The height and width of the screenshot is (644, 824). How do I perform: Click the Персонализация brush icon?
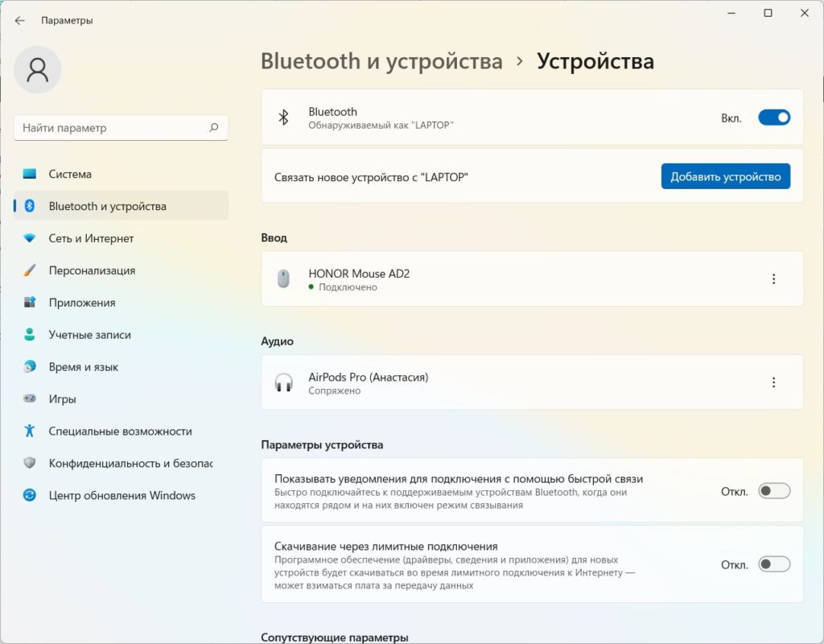(30, 270)
